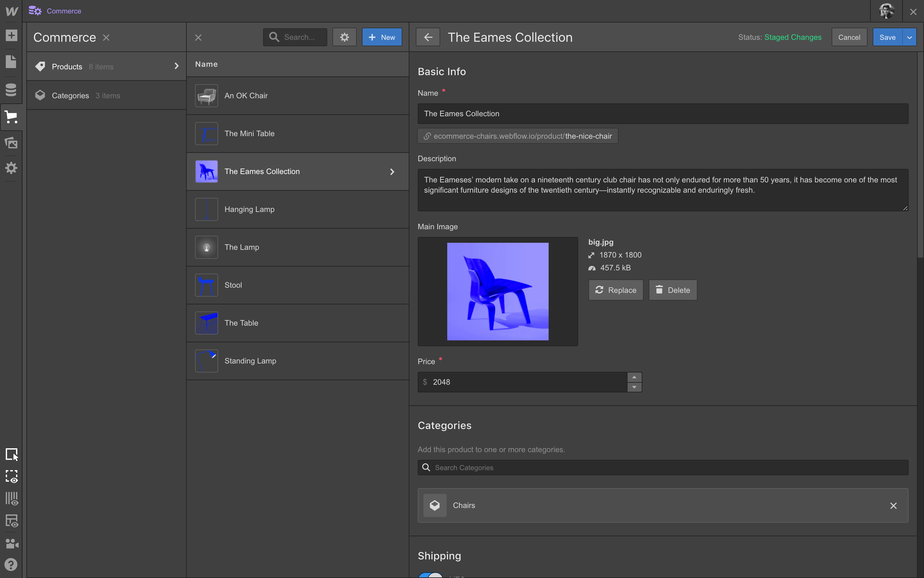Click the Name input field
Screen dimensions: 924x578
click(x=663, y=114)
